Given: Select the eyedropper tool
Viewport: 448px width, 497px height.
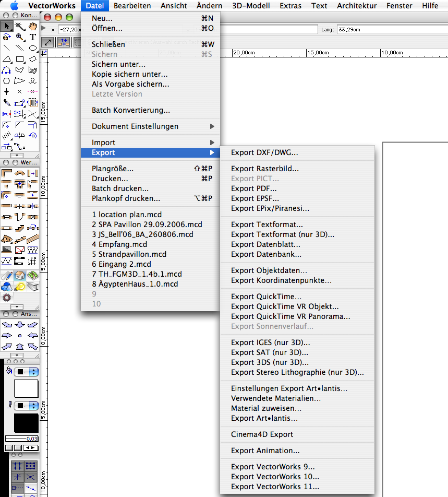Looking at the screenshot, I should click(6, 102).
